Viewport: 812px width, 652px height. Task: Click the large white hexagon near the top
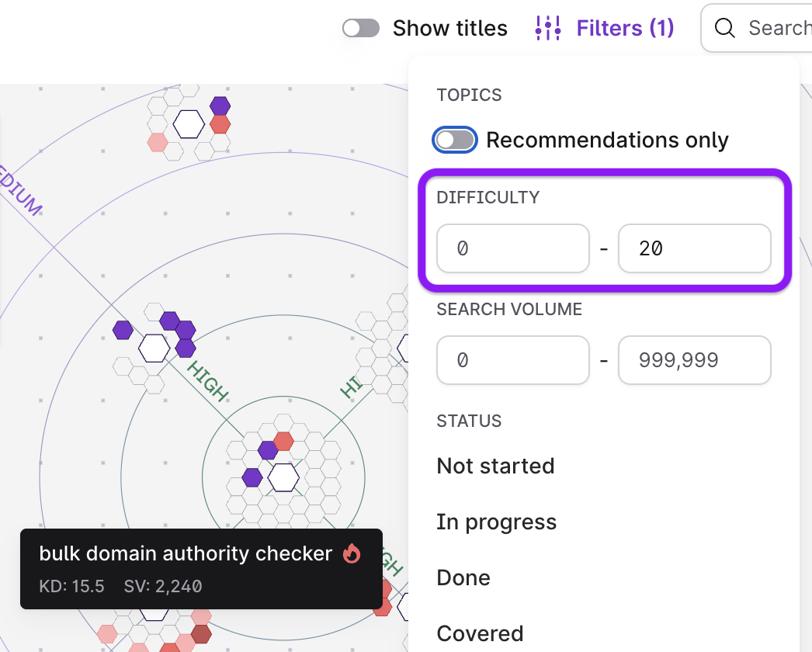(189, 123)
